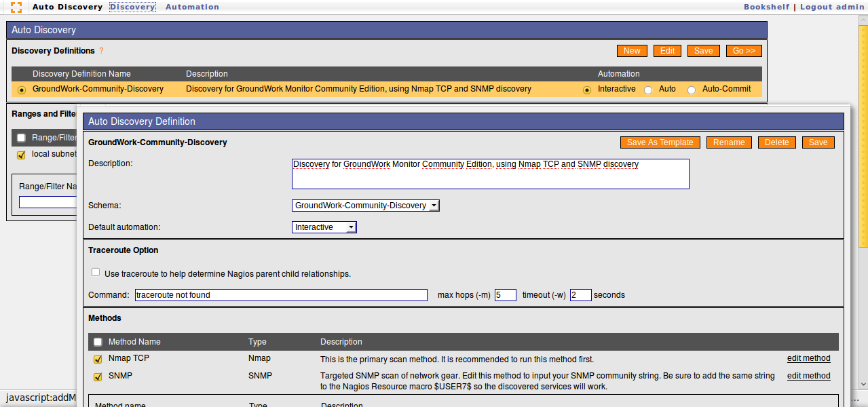Toggle the select-all Method Name checkbox
The image size is (868, 407).
pos(98,342)
